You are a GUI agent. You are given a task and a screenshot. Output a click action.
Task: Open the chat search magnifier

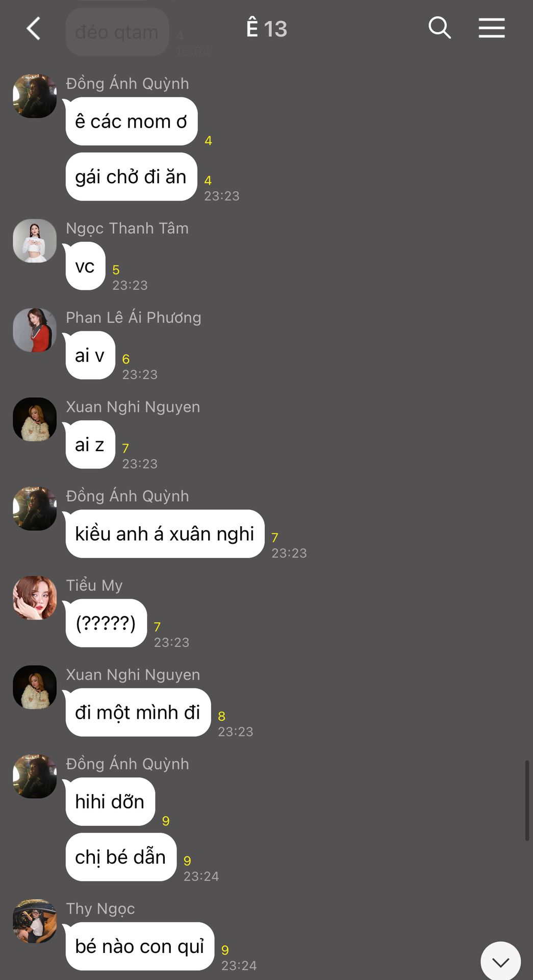pos(439,28)
